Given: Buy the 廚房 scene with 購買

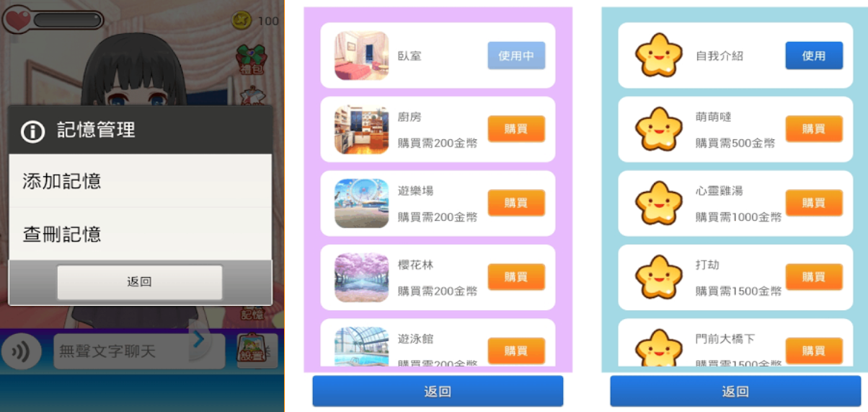Looking at the screenshot, I should point(516,129).
